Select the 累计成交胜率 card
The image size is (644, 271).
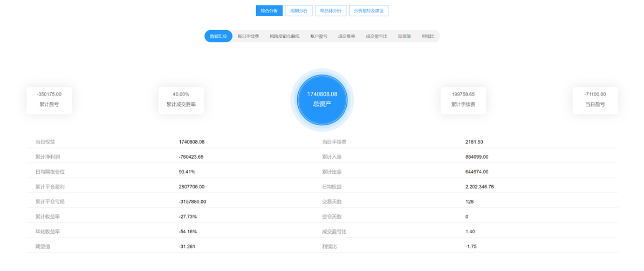[181, 100]
